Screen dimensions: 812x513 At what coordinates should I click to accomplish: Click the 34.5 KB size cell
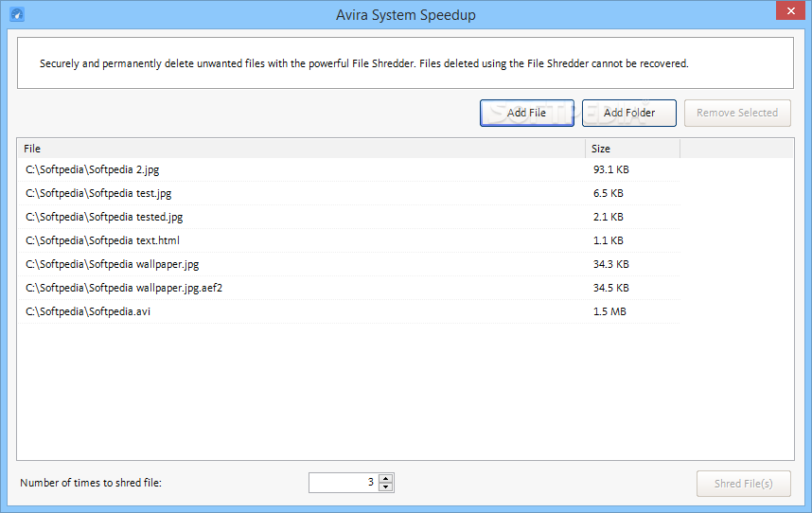pyautogui.click(x=611, y=288)
